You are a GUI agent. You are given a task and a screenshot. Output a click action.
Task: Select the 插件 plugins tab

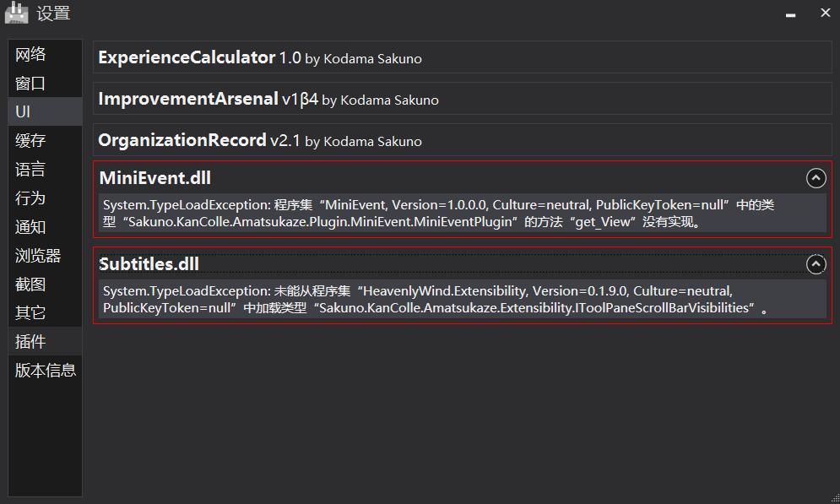[45, 342]
